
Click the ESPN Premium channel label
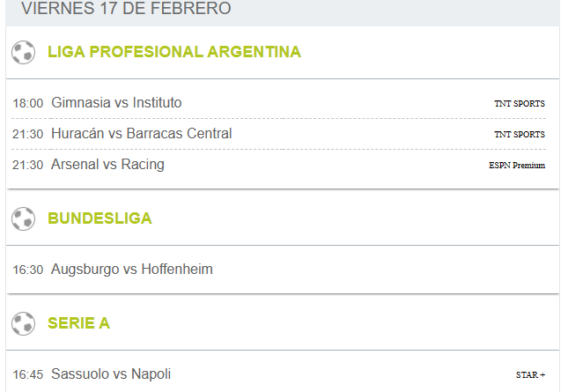pyautogui.click(x=517, y=166)
